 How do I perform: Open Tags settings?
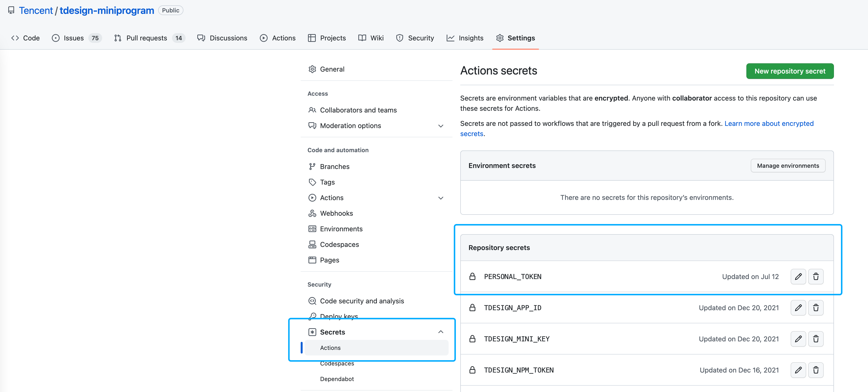tap(376, 182)
